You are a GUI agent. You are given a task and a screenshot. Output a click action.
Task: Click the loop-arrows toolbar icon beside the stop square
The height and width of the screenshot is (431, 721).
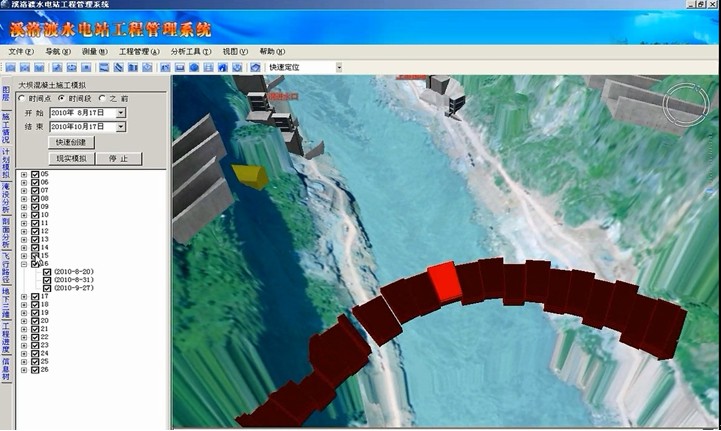[x=72, y=68]
